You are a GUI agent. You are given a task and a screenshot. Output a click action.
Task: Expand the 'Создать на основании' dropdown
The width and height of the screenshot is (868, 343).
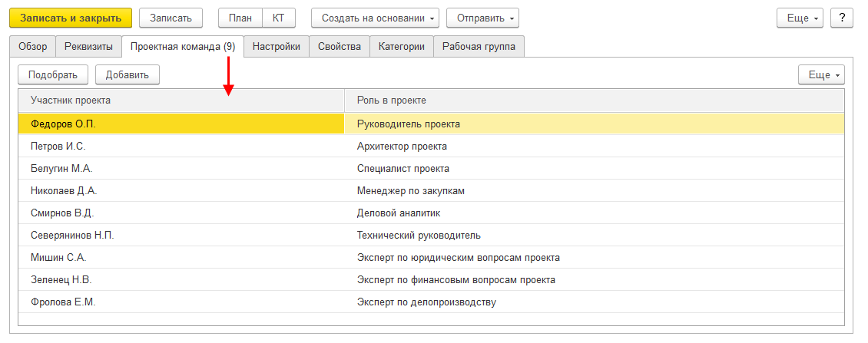click(x=375, y=18)
